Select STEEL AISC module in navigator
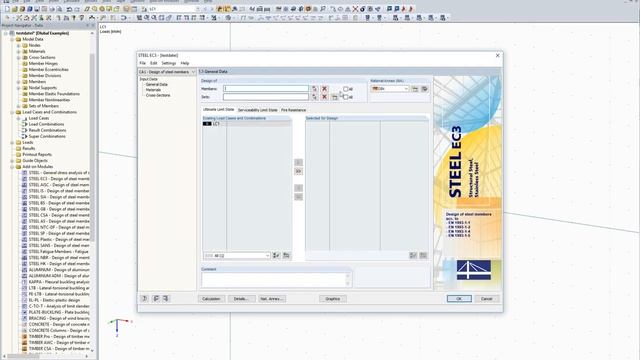Image resolution: width=640 pixels, height=360 pixels. [x=59, y=185]
